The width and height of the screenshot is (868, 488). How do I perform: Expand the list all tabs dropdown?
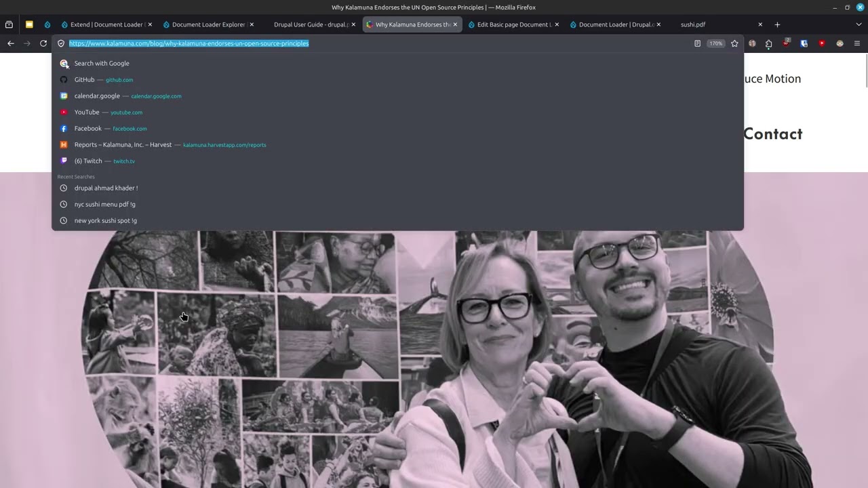859,24
